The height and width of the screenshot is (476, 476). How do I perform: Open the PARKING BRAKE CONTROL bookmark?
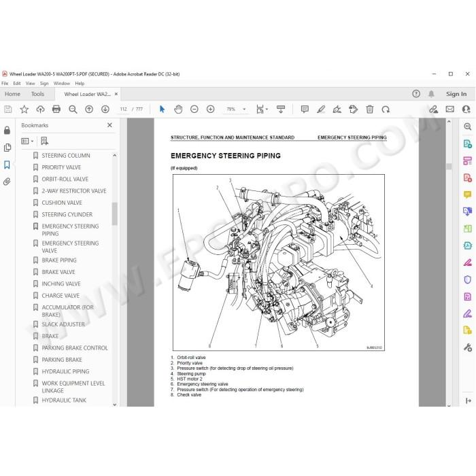(75, 348)
